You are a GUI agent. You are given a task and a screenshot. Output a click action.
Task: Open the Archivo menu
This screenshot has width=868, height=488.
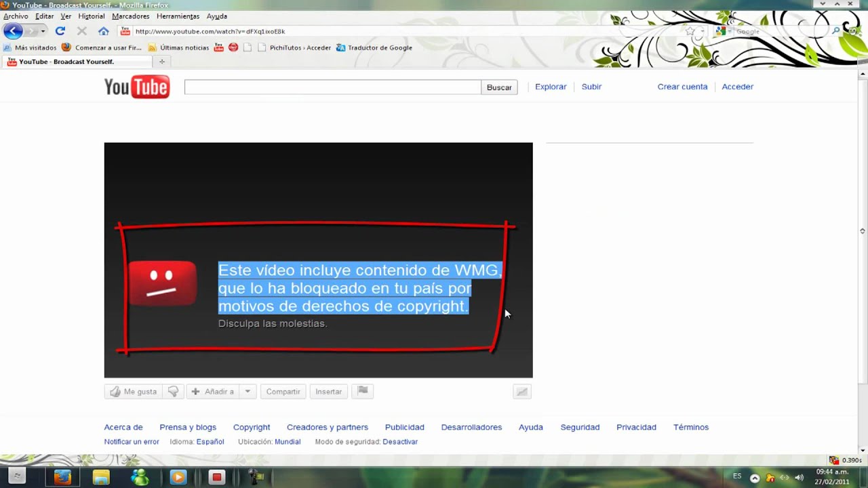point(16,16)
